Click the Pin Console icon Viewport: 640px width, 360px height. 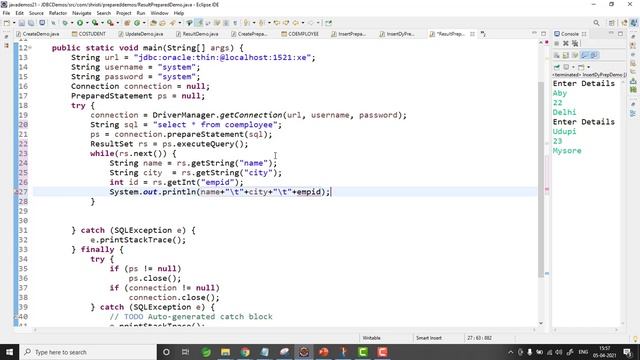[557, 67]
